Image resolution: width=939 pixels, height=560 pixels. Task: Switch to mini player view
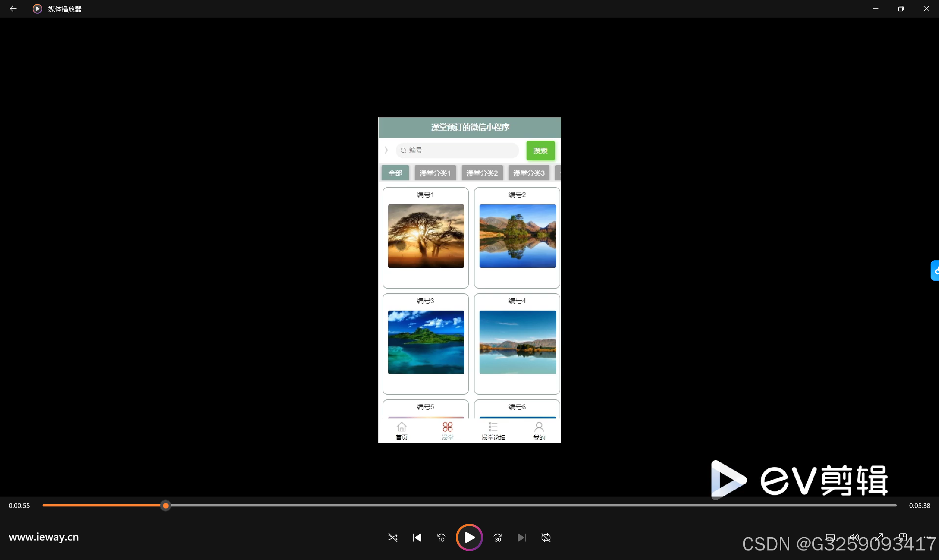[903, 537]
